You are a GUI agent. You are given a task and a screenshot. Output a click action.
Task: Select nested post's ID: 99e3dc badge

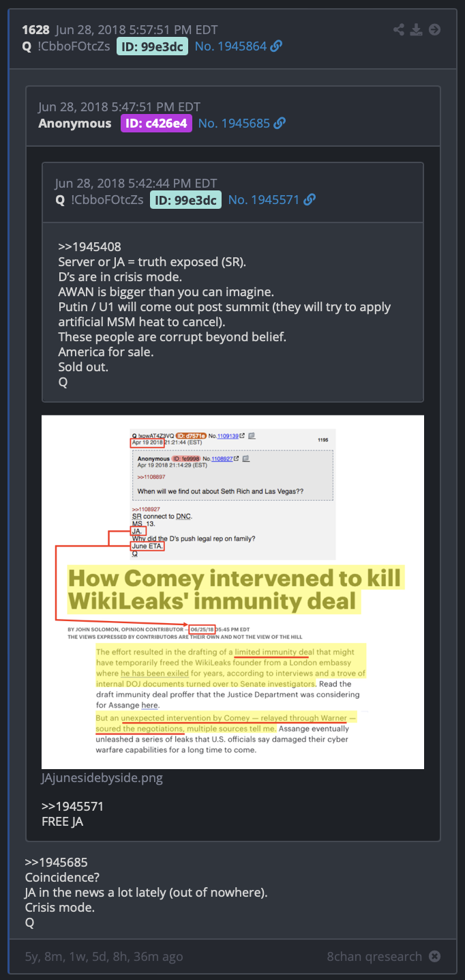(x=187, y=200)
